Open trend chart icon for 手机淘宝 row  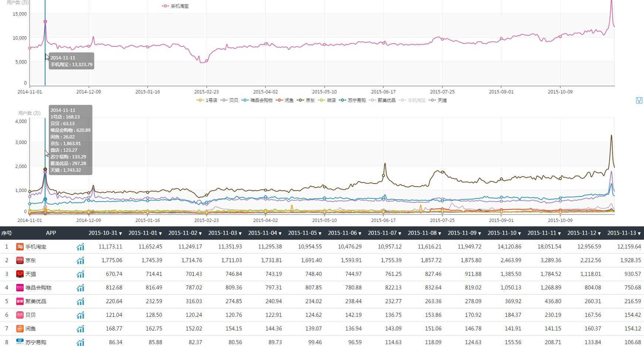80,247
